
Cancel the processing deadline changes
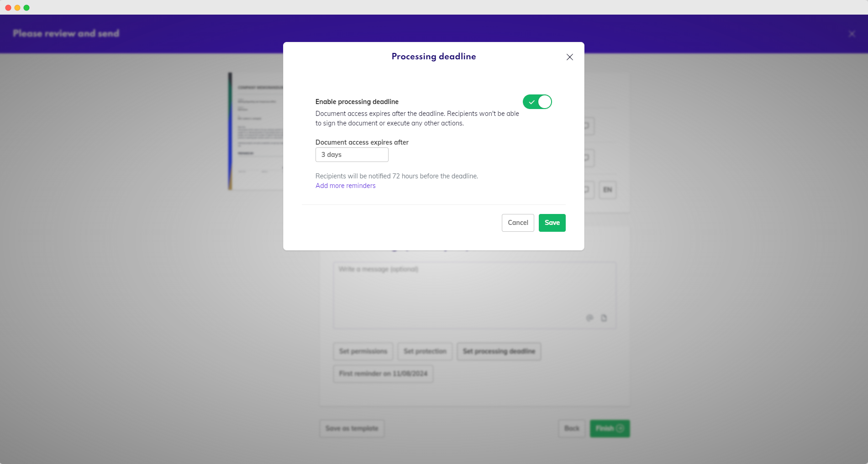(x=517, y=223)
